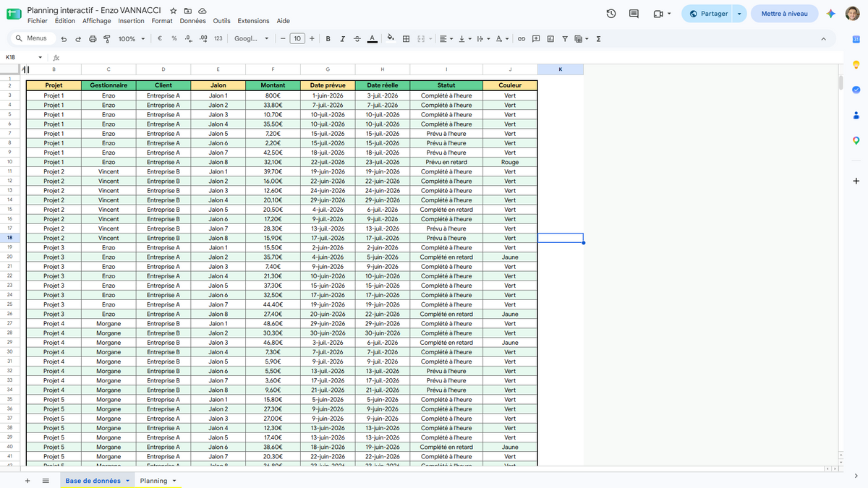
Task: Open horizontal align dropdown
Action: pos(446,39)
